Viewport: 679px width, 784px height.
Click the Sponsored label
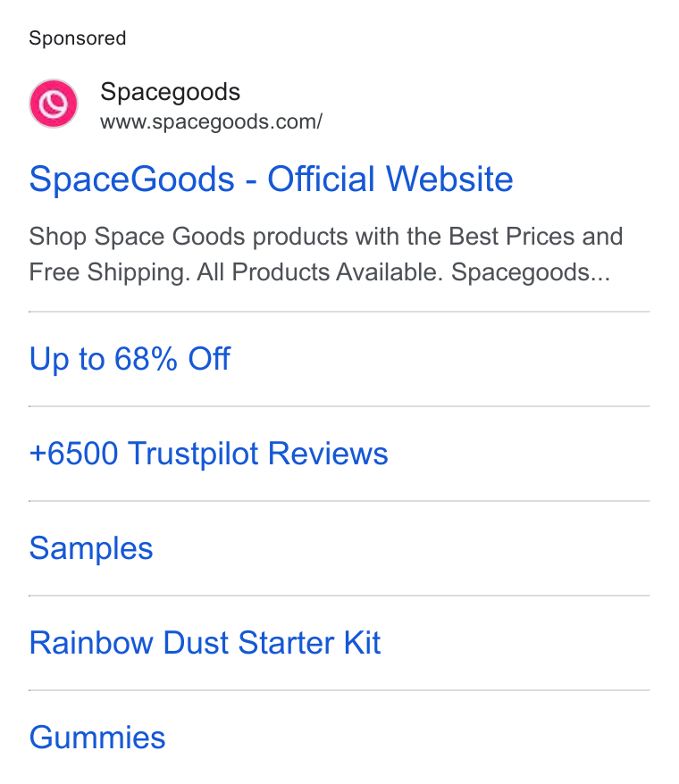click(x=78, y=38)
